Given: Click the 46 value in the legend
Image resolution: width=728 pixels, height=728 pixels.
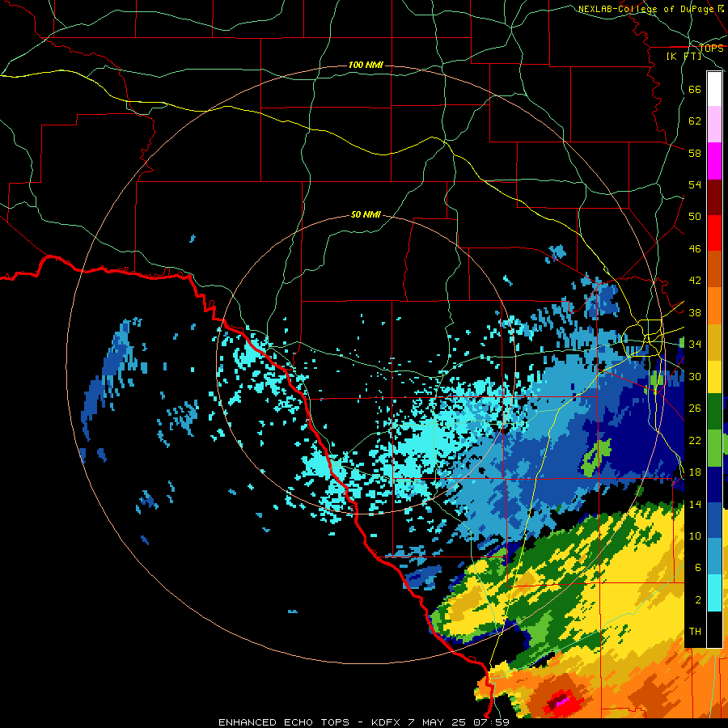Looking at the screenshot, I should [695, 249].
